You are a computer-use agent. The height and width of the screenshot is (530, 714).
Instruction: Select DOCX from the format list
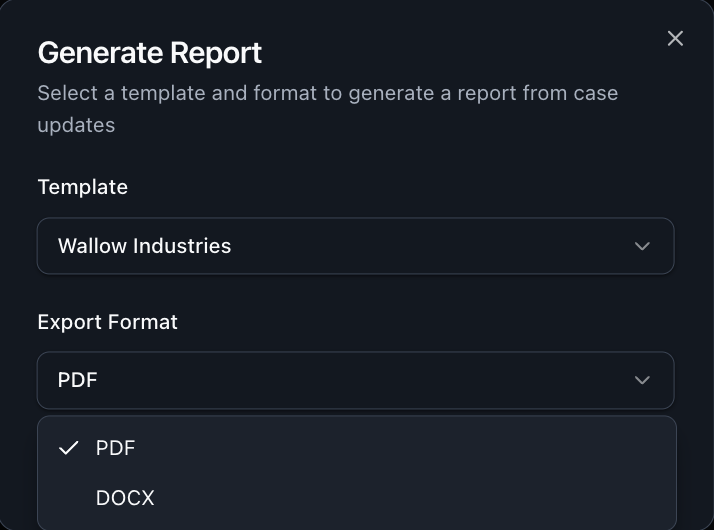point(125,497)
